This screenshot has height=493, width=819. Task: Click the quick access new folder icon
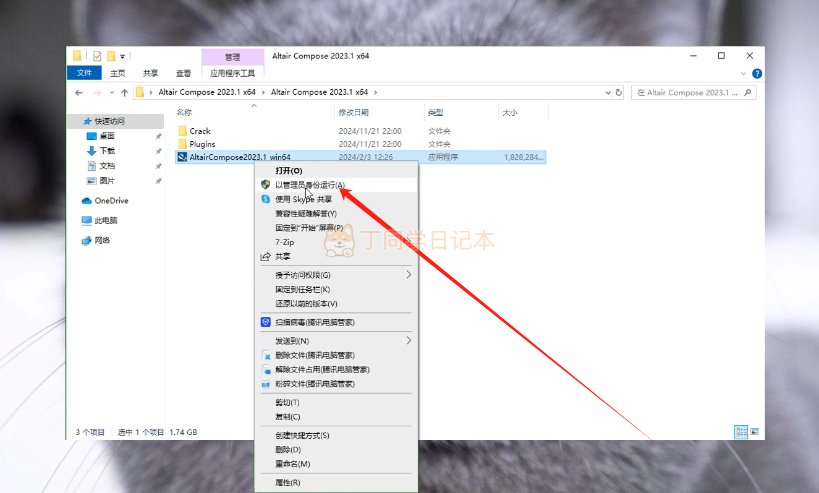tap(111, 56)
